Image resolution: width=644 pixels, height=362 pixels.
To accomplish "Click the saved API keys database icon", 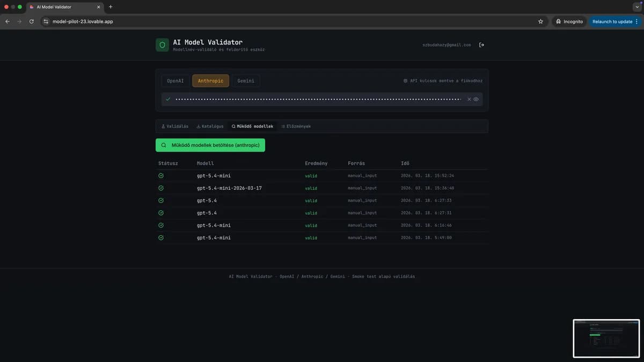I will [x=406, y=81].
